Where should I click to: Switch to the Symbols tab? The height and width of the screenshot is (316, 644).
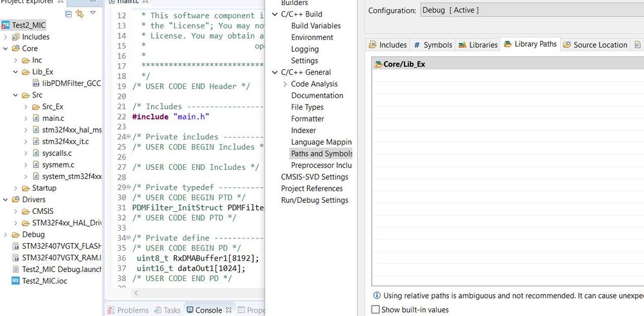click(x=432, y=45)
